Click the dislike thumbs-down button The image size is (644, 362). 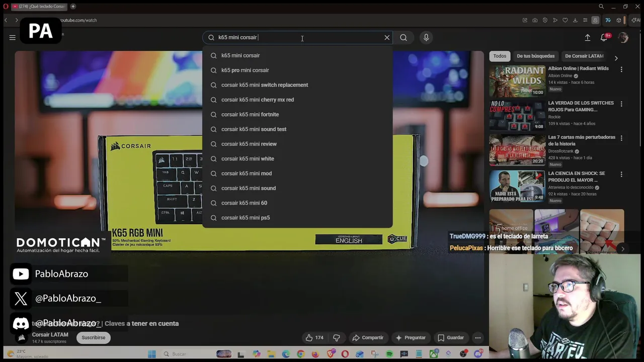(337, 337)
